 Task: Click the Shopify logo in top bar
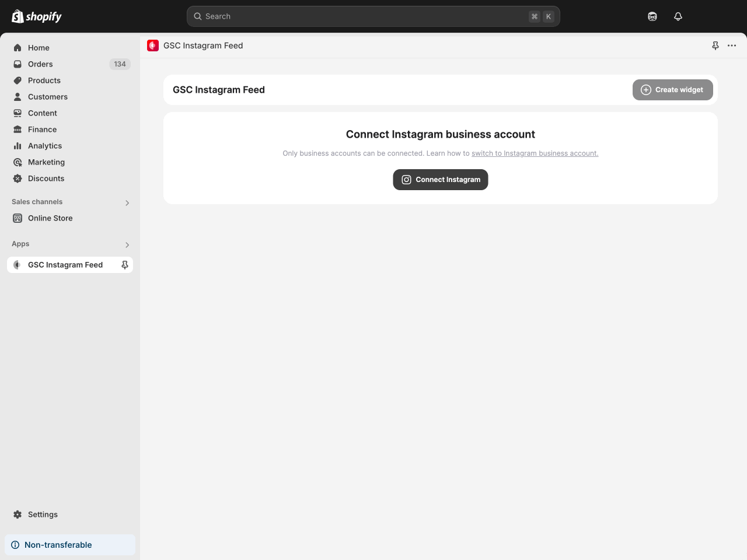[x=37, y=16]
